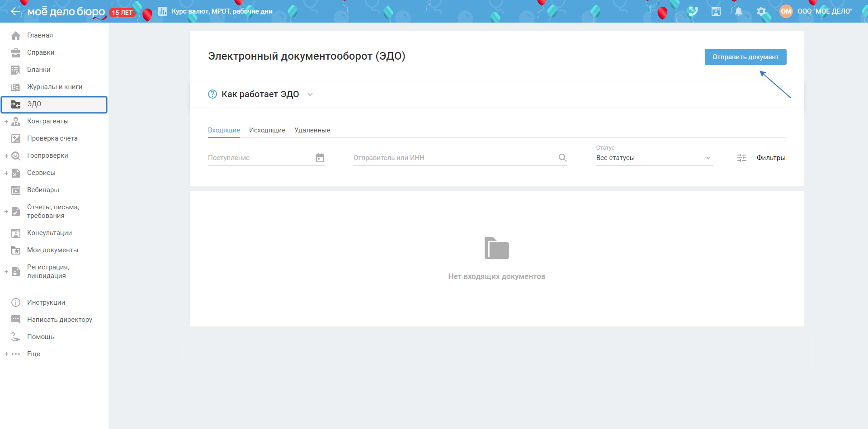Click Курс валют, МРОТ, рабочие дни
The width and height of the screenshot is (868, 429).
[222, 11]
